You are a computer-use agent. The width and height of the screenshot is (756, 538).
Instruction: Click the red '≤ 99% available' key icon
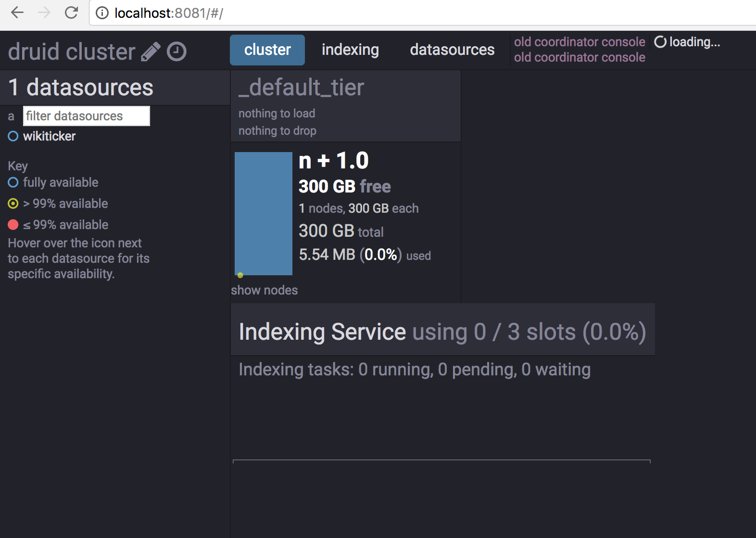click(x=13, y=225)
